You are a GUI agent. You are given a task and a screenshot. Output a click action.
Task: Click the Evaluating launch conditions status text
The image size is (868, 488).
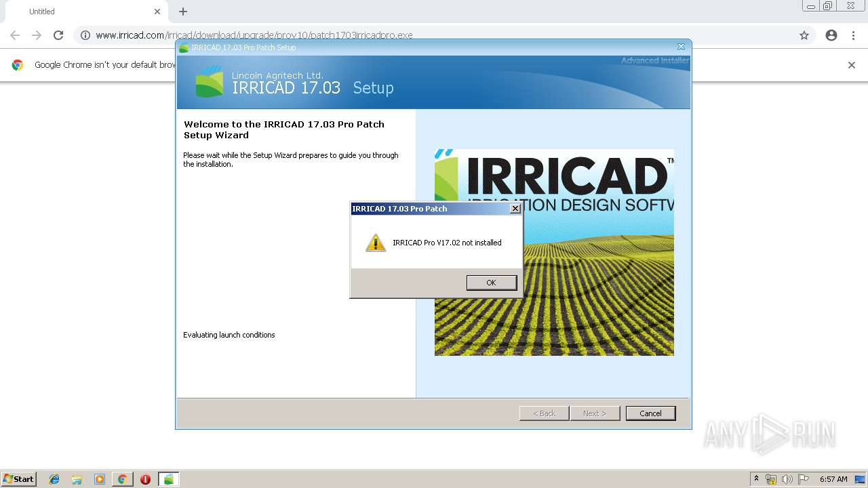[229, 335]
